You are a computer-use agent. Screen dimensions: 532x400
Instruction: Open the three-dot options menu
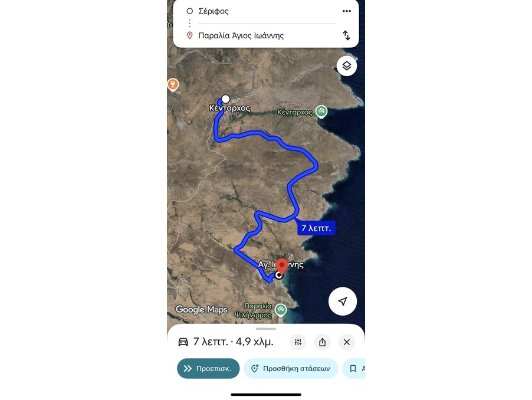pos(346,11)
